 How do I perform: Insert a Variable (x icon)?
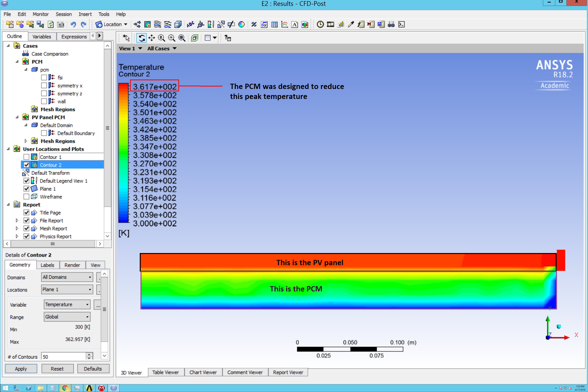(254, 24)
